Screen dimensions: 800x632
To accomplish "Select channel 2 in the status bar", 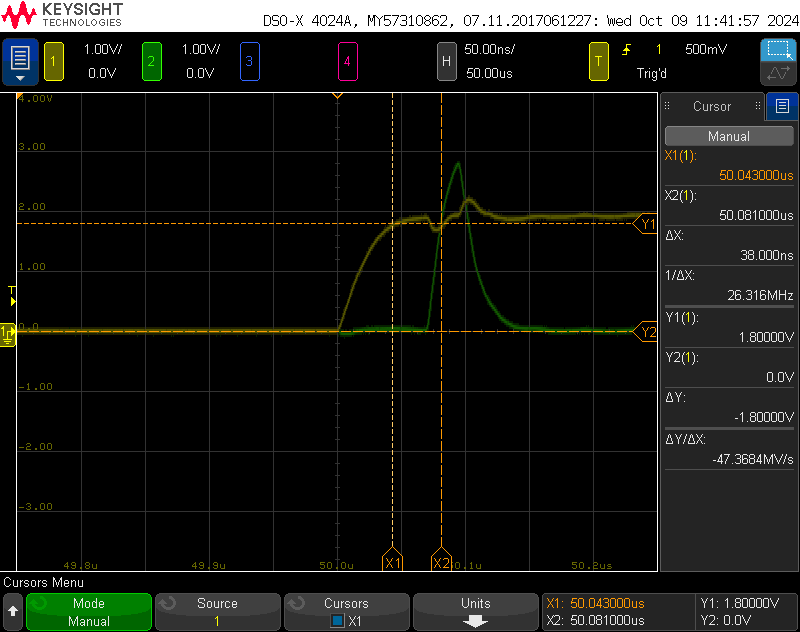I will click(151, 61).
